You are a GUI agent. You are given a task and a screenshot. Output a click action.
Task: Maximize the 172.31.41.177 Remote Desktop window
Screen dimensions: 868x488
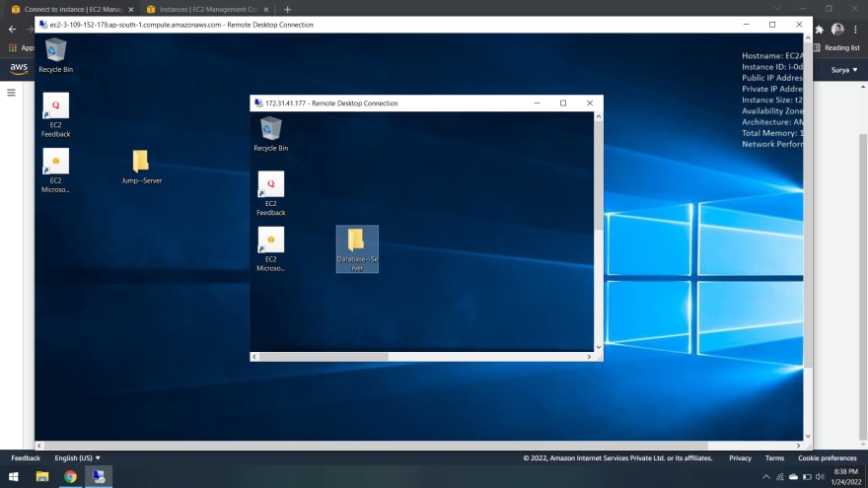click(x=563, y=103)
